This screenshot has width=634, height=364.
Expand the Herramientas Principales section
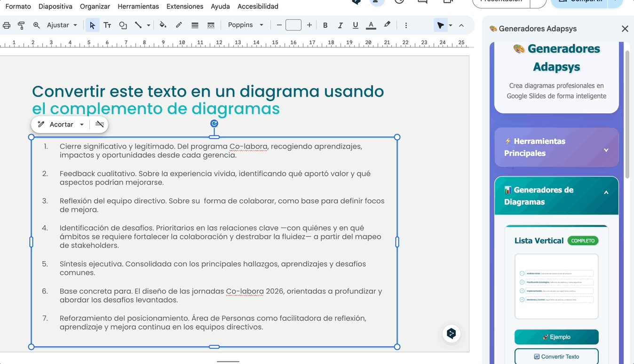click(556, 147)
